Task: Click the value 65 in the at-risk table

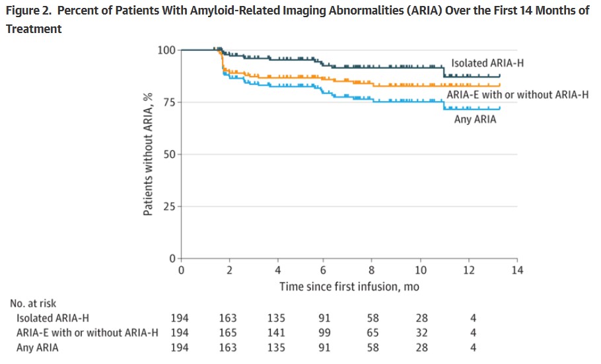Action: click(x=373, y=333)
